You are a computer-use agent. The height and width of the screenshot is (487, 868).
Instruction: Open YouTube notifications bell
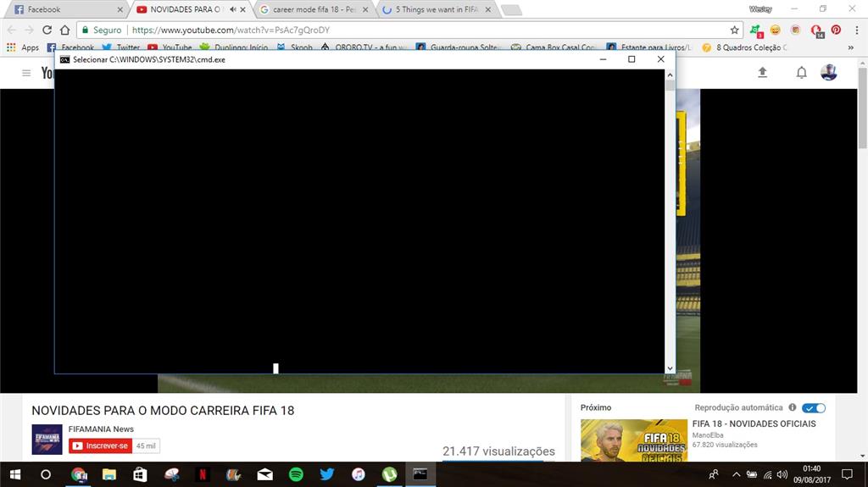pos(801,73)
